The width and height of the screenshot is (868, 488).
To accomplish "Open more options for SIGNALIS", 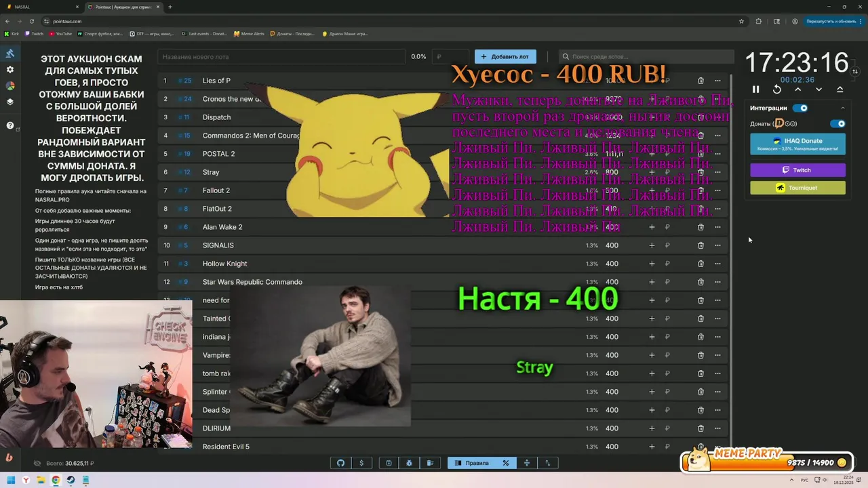I will point(717,245).
